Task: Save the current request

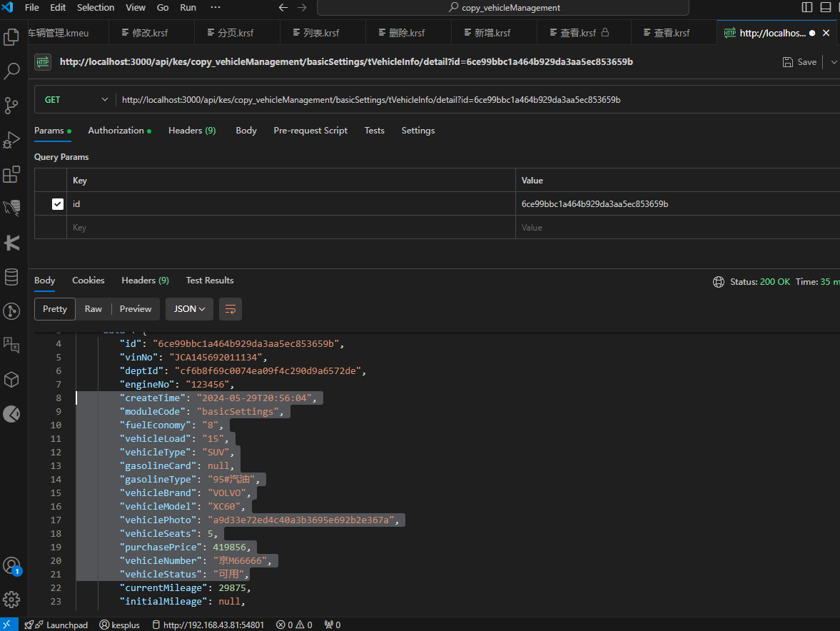Action: (799, 62)
